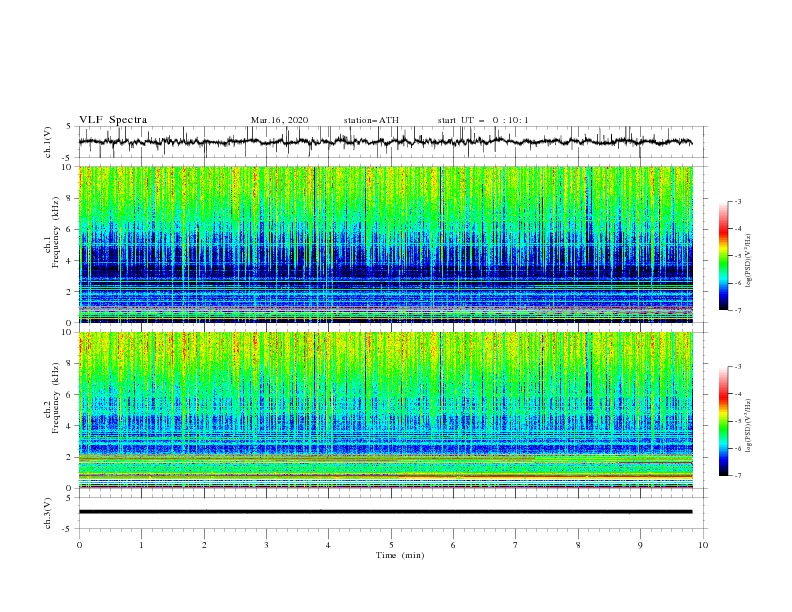Viewport: 792px width, 612px height.
Task: Click the 'ch.3(V)' axis label
Action: (48, 513)
